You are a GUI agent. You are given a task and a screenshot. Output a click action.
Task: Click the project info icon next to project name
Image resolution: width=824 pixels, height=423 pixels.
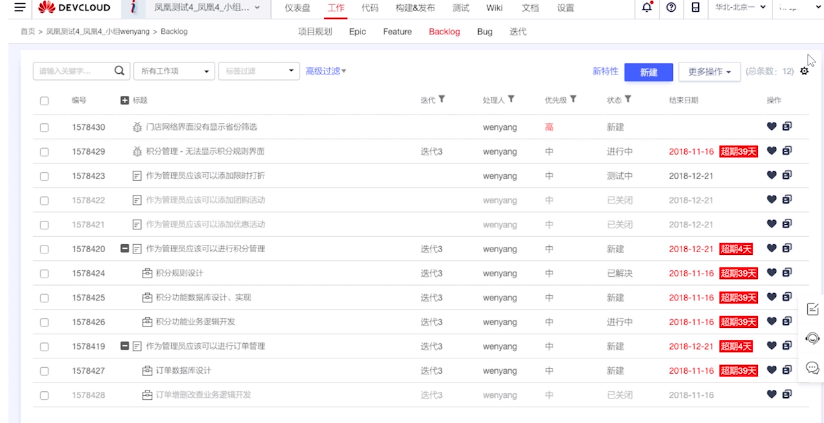(134, 7)
